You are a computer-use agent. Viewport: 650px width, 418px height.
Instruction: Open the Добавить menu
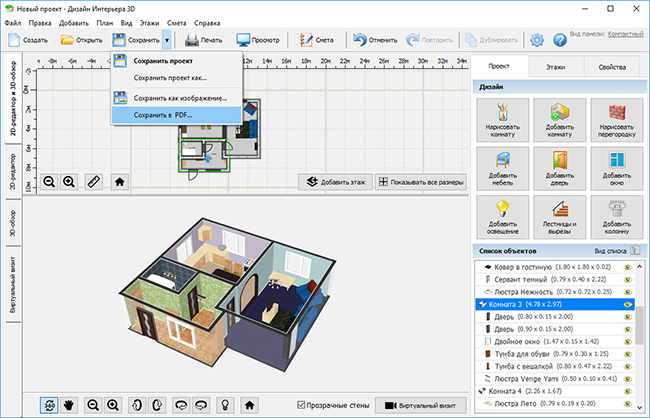point(74,23)
